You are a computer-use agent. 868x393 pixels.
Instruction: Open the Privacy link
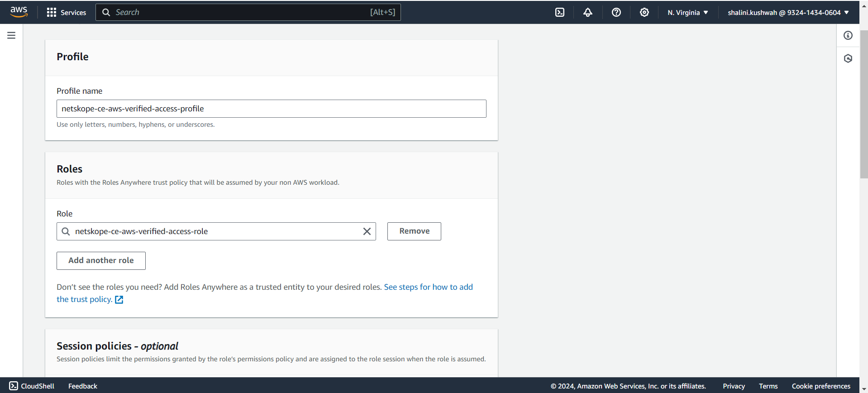pyautogui.click(x=734, y=386)
